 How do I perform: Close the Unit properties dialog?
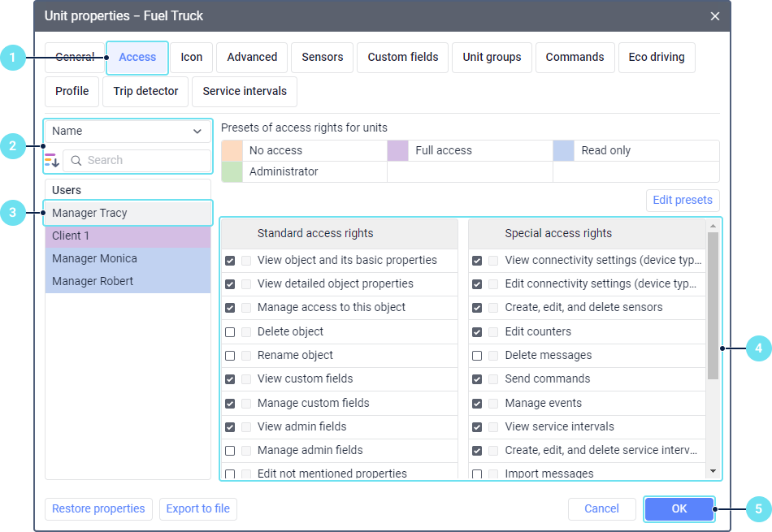(715, 16)
